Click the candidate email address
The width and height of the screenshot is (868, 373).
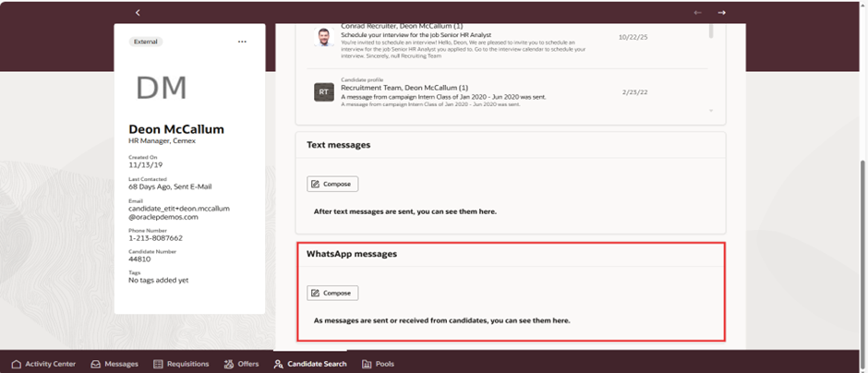[x=179, y=212]
